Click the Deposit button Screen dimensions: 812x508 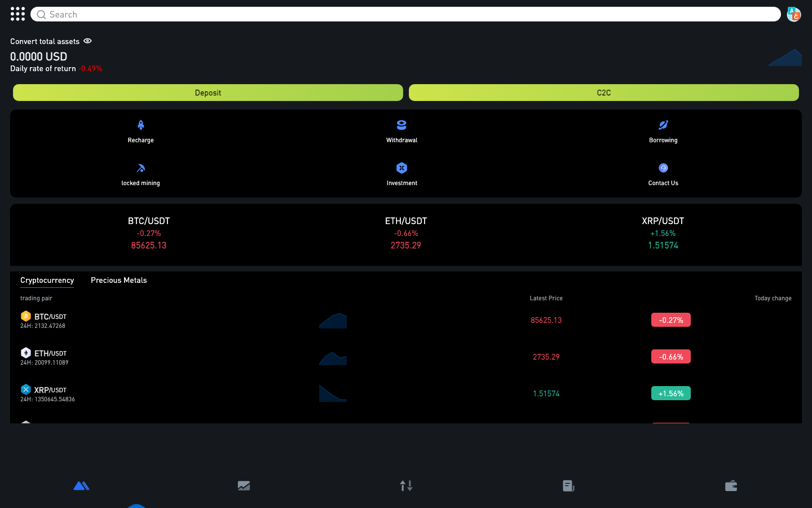208,93
